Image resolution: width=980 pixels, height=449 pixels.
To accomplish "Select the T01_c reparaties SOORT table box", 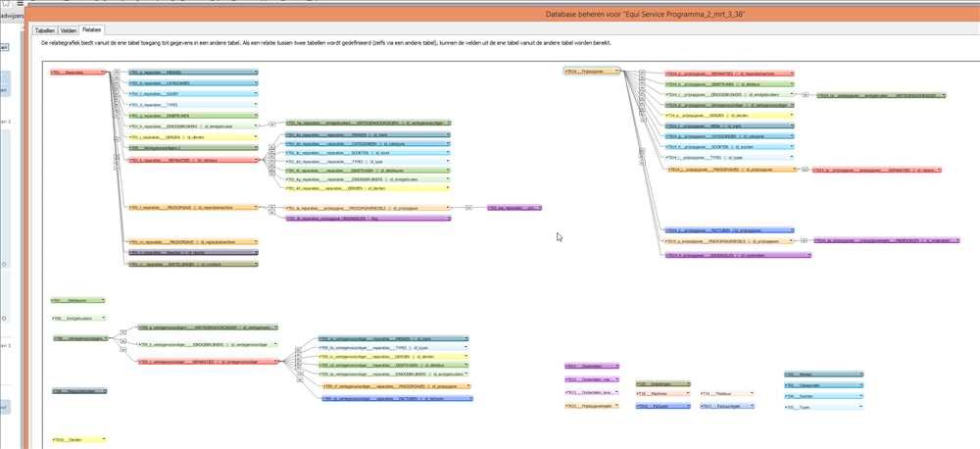I will [x=194, y=94].
